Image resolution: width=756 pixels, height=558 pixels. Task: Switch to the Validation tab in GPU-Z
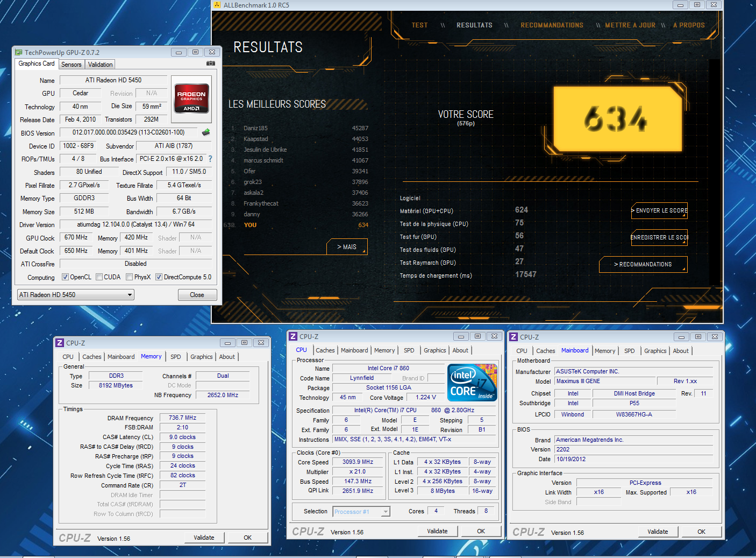(101, 65)
